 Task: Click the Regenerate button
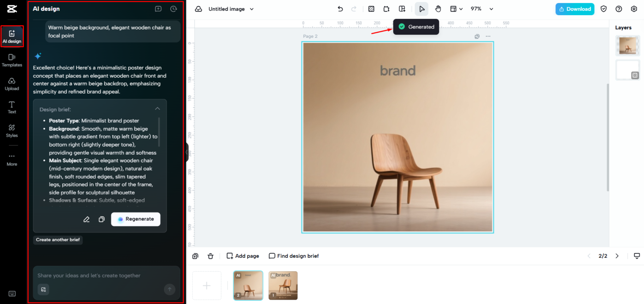[135, 219]
